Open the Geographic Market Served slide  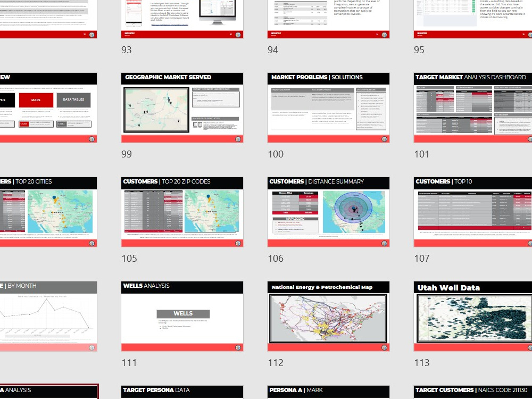point(182,107)
